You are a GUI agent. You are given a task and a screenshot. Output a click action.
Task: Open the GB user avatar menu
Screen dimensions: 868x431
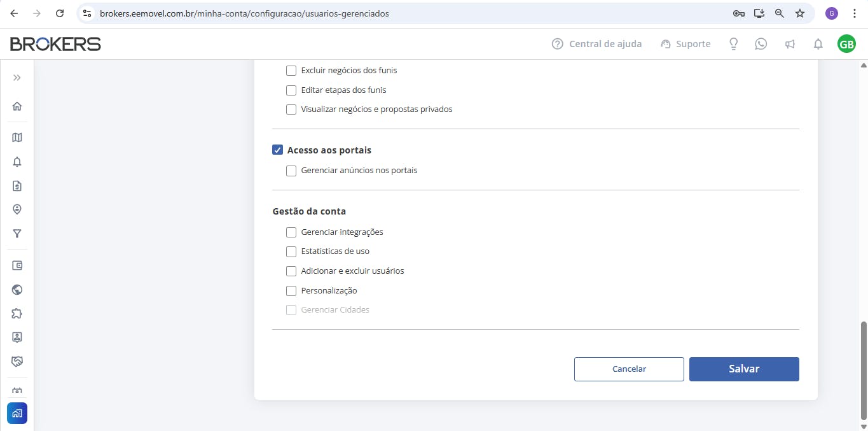coord(846,44)
